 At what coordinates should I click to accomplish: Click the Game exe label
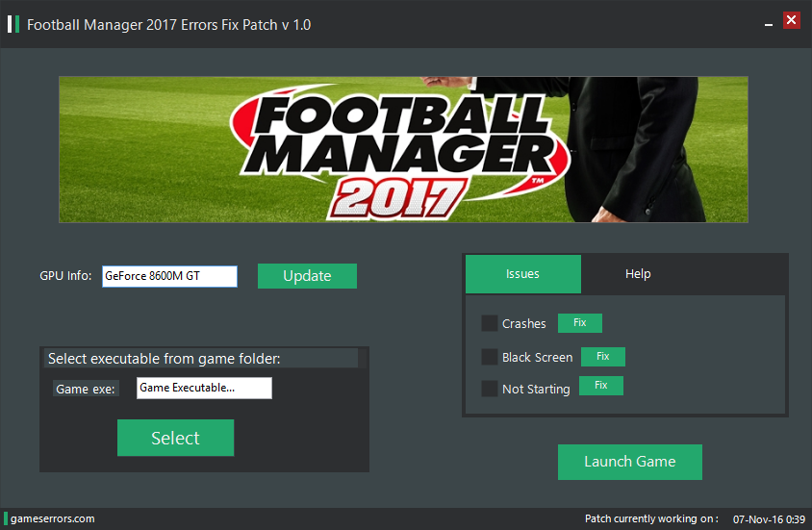click(86, 390)
